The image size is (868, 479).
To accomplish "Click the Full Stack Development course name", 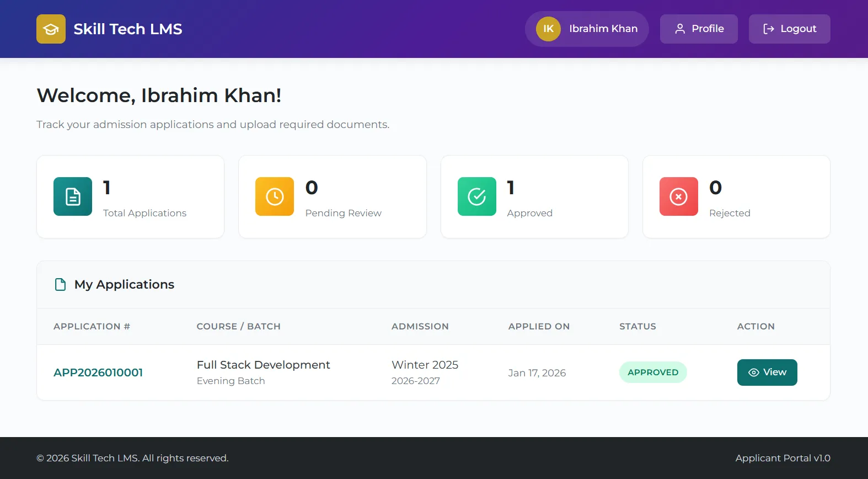I will click(263, 365).
